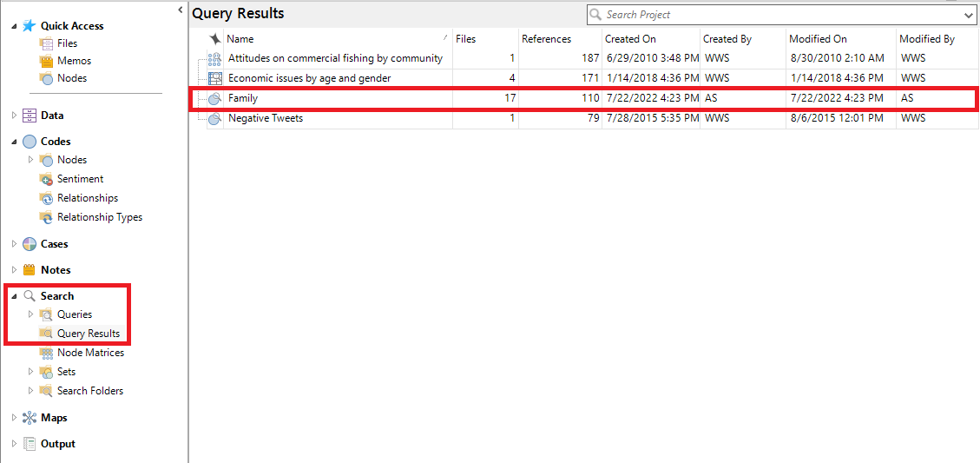The image size is (980, 463).
Task: Click the result icon of Negative Tweets row
Action: [x=214, y=117]
